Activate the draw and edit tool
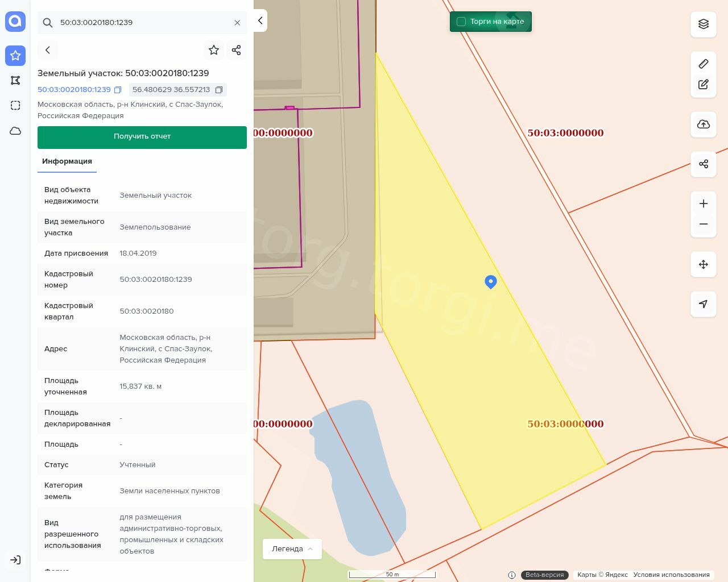The height and width of the screenshot is (582, 728). 703,84
